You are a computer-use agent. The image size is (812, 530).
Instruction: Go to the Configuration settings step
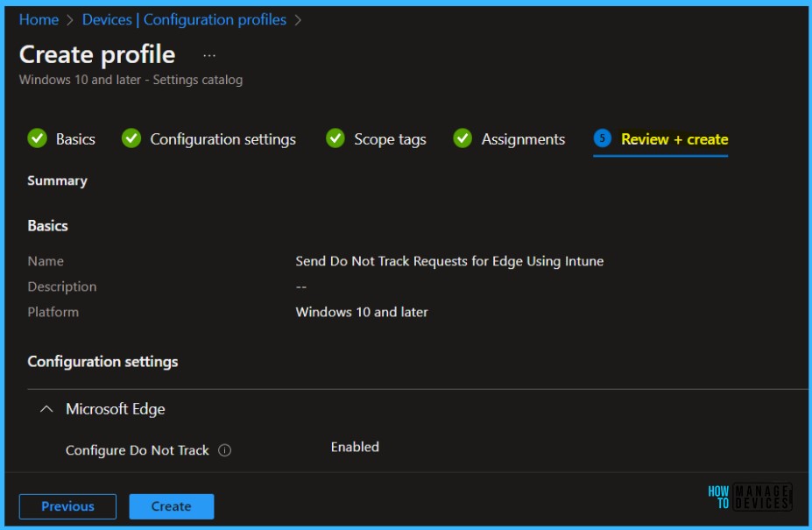click(x=222, y=138)
